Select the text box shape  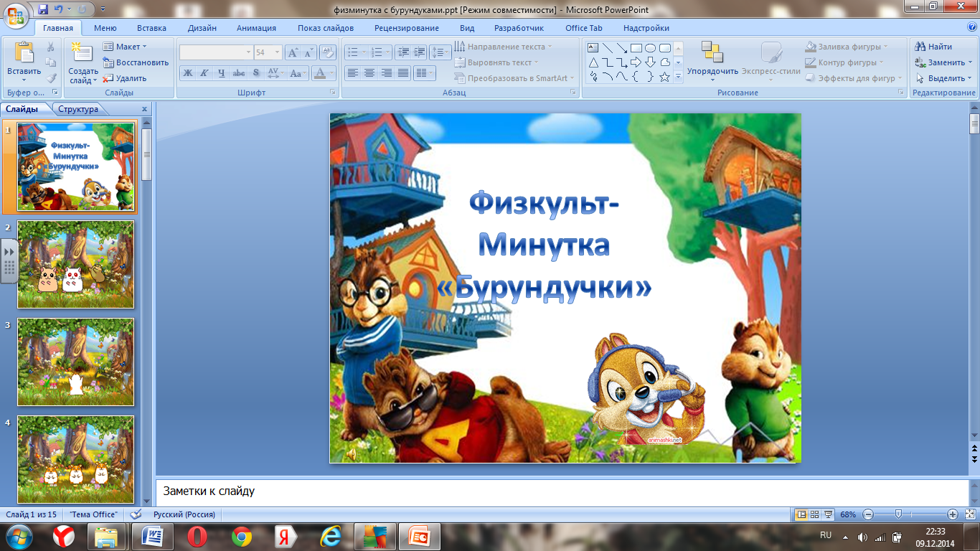coord(593,48)
